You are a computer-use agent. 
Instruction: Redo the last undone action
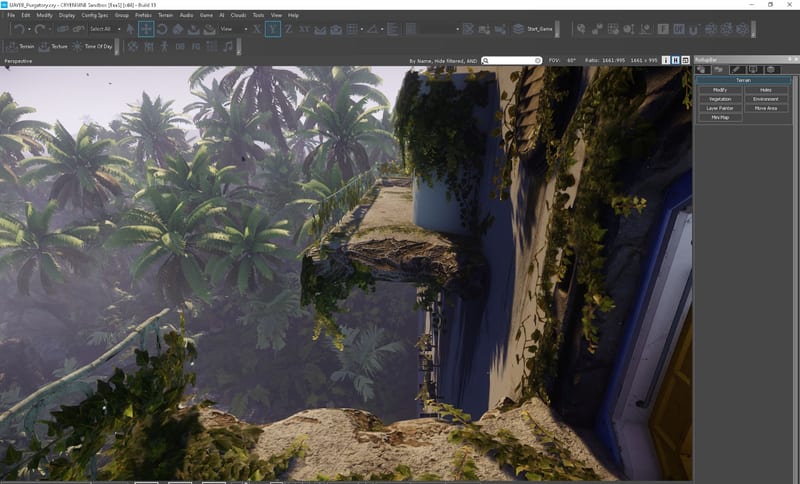coord(40,29)
